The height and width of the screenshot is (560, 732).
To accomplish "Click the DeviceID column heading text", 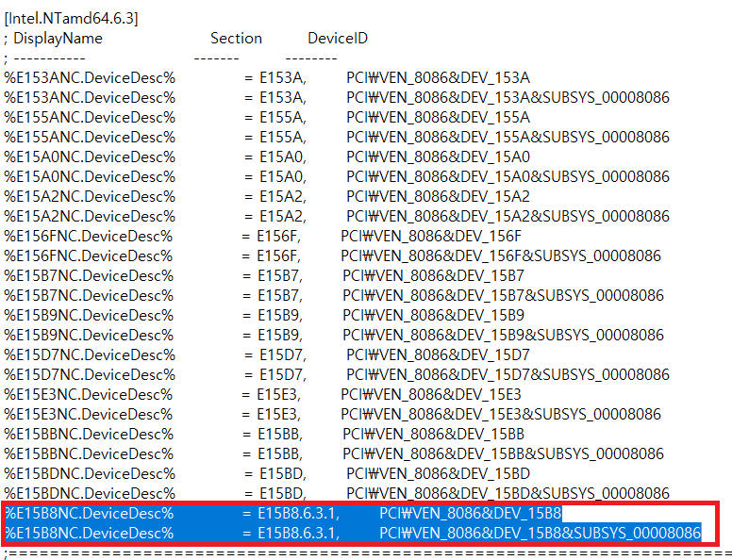I will coord(338,39).
